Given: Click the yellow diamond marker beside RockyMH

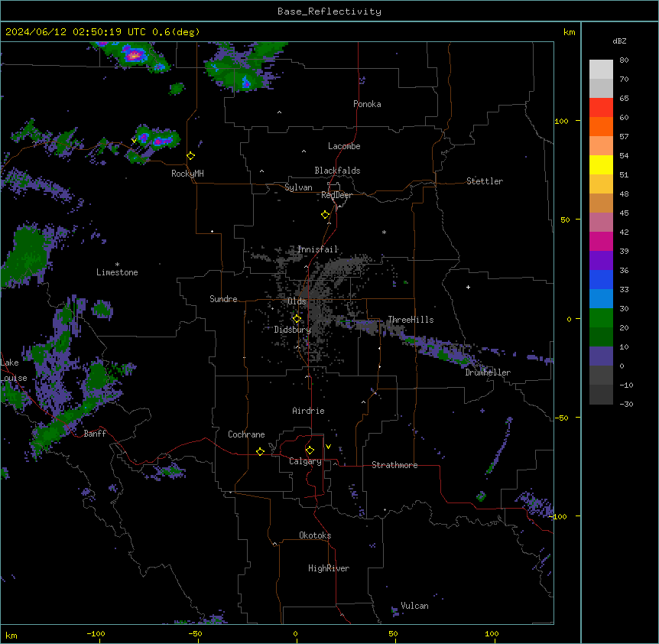Looking at the screenshot, I should pos(190,156).
